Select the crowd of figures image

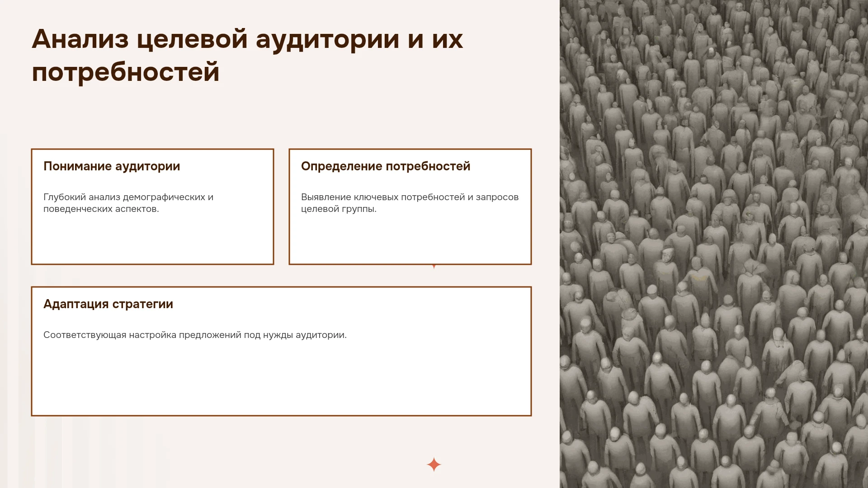pos(714,244)
